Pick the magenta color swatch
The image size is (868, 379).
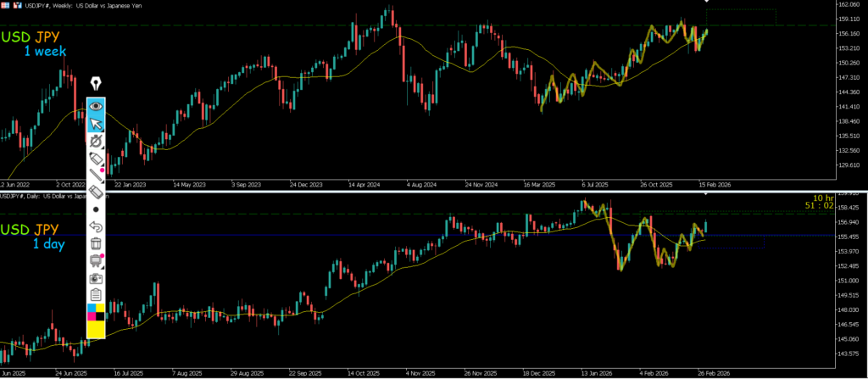(x=92, y=315)
